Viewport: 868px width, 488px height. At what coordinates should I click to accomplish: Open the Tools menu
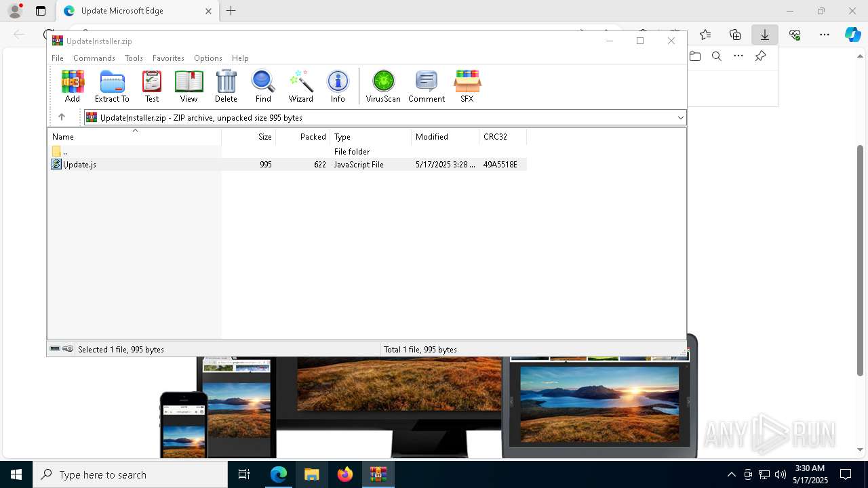click(134, 58)
